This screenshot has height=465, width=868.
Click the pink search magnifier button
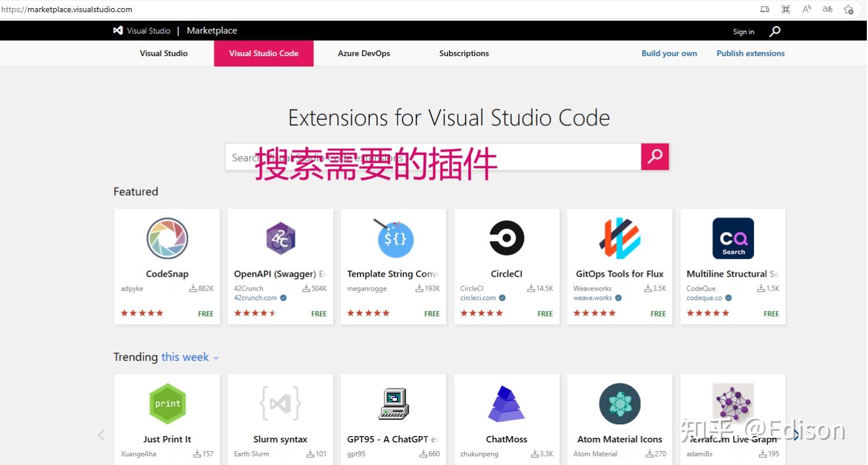[x=655, y=156]
